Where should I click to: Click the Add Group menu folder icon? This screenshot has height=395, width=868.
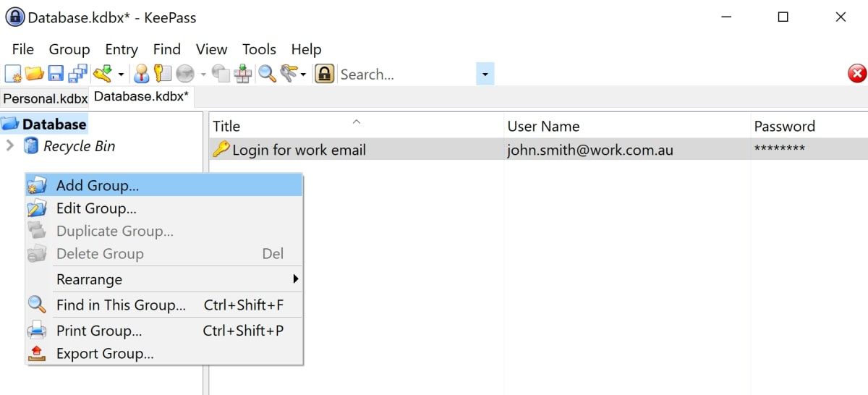tap(37, 185)
